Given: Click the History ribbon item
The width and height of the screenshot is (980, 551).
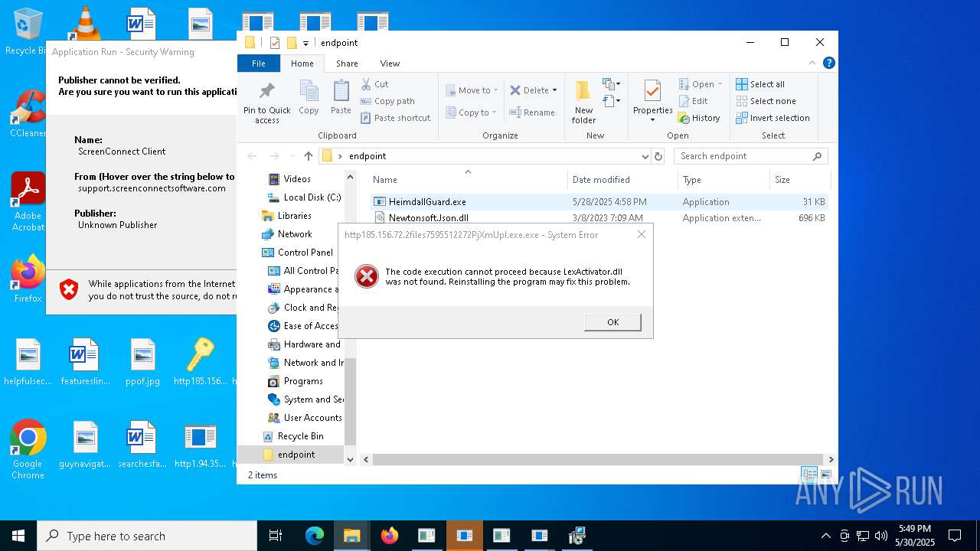Looking at the screenshot, I should [699, 118].
